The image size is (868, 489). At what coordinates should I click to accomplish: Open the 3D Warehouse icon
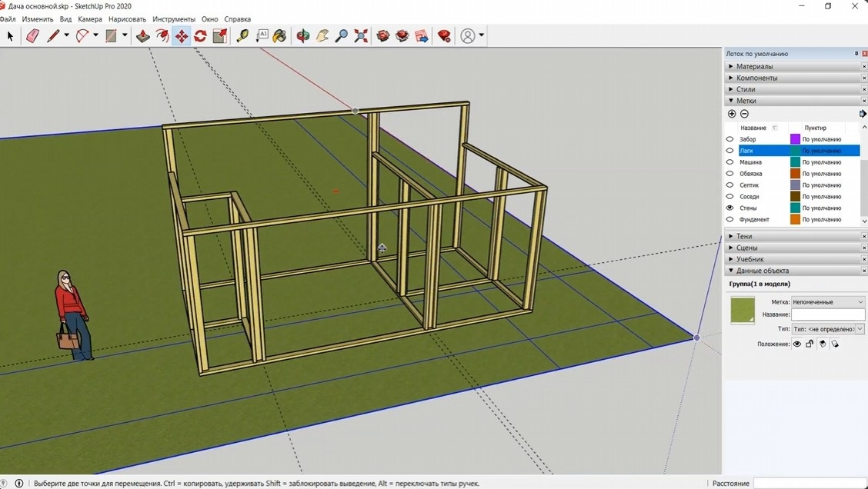[382, 36]
